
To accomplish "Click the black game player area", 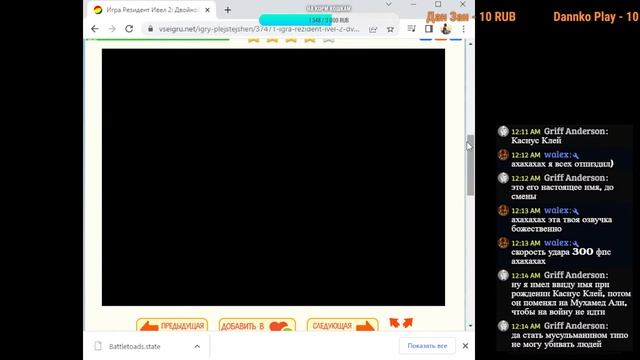I will [x=273, y=177].
